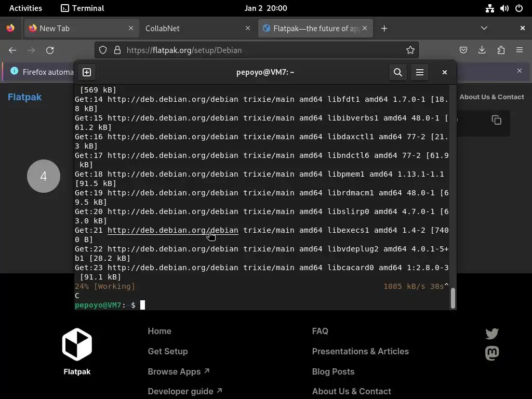Expand the list all tabs dropdown
Screen dimensions: 532x399
tap(484, 28)
